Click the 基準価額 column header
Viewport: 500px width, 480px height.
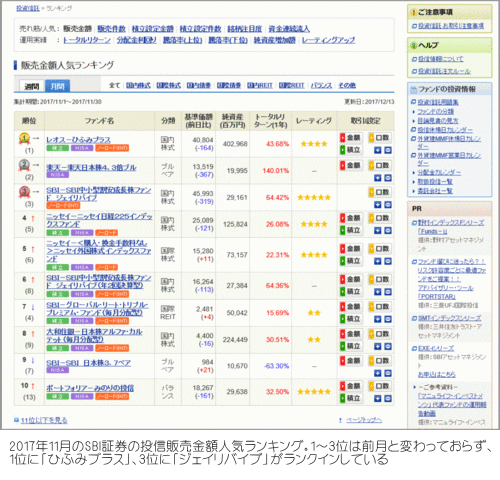pos(199,121)
